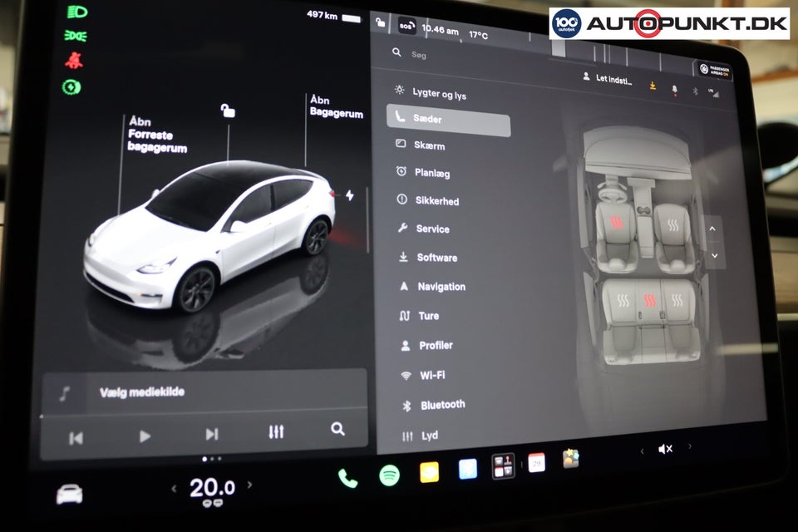Toggle rear left seat heater
Viewport: 798px width, 532px height.
click(623, 300)
